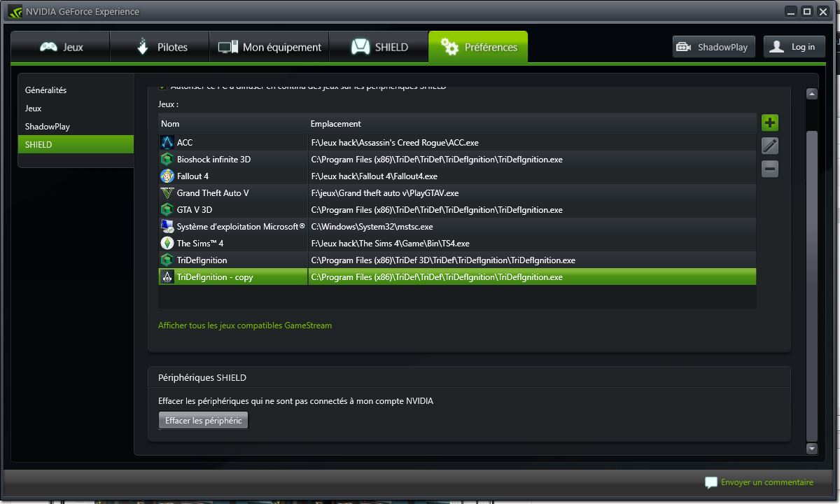Click the Microsoft remote desktop entry icon
This screenshot has width=840, height=504.
(x=167, y=227)
